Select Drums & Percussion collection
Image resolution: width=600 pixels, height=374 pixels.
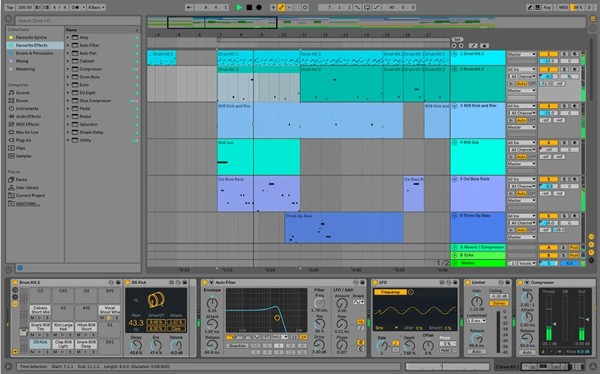(34, 53)
